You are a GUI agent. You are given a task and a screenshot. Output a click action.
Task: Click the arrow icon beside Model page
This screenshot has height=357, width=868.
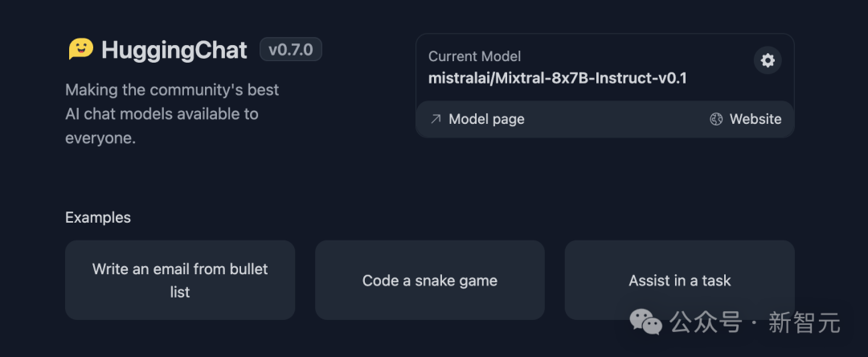436,119
